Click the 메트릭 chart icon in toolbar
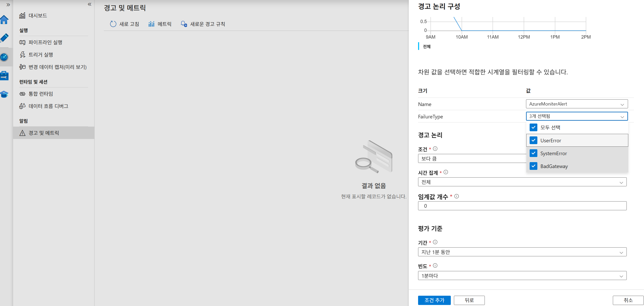The height and width of the screenshot is (306, 644). click(151, 24)
